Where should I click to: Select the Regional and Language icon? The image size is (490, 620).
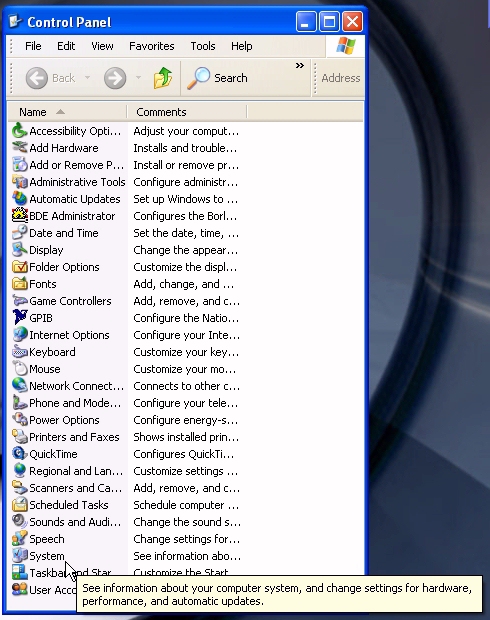(19, 471)
